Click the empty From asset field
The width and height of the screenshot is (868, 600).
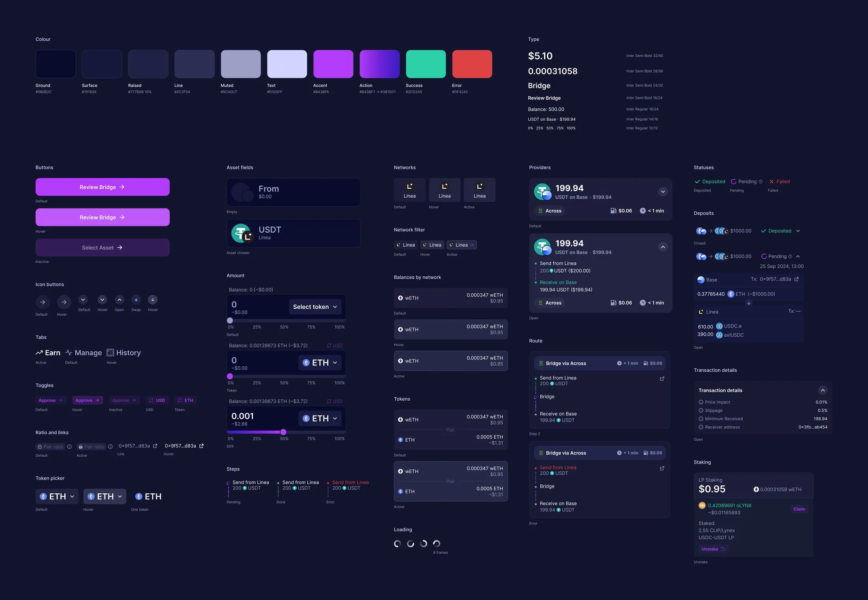pos(294,192)
